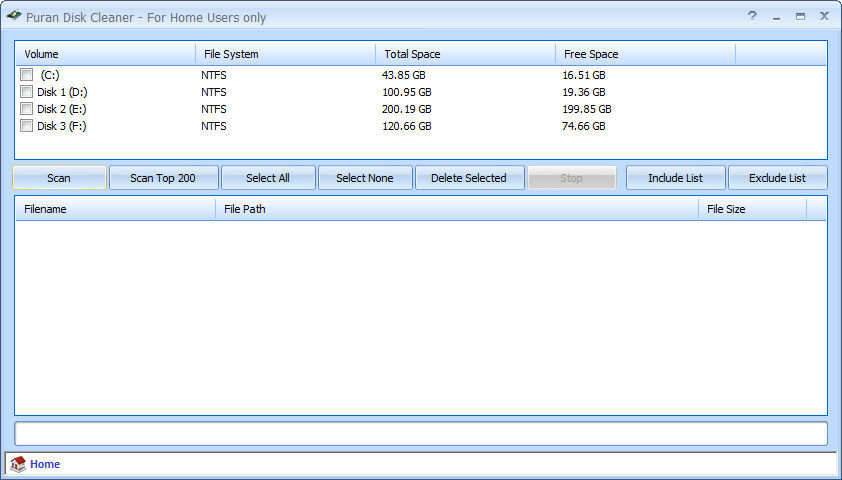Start a Scan Top 200 search
842x480 pixels.
tap(163, 178)
